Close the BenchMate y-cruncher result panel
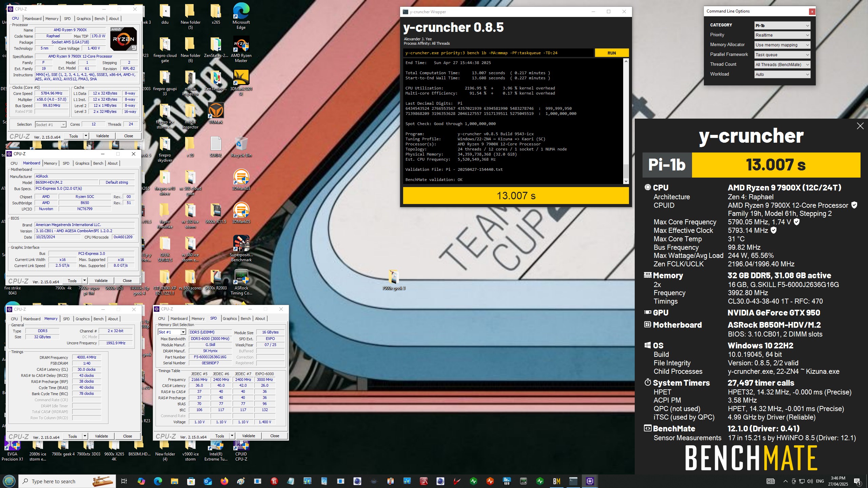The width and height of the screenshot is (868, 488). click(x=860, y=126)
